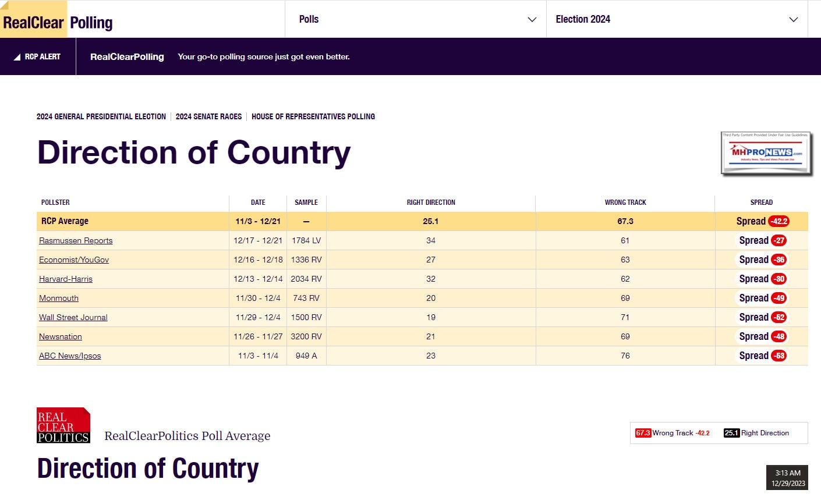Click the 67.3 RCP Average wrong track value
Viewport: 821px width, 504px height.
[x=625, y=221]
